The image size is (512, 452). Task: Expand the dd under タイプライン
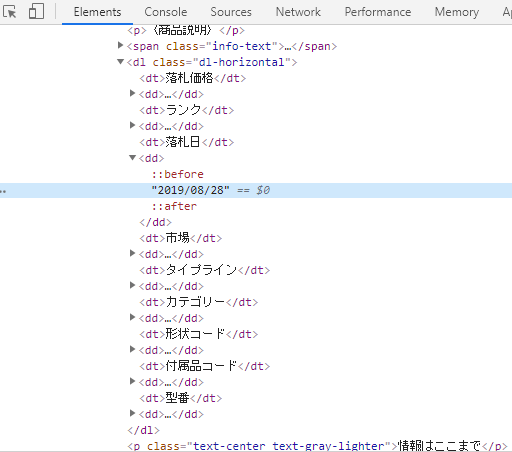tap(132, 285)
